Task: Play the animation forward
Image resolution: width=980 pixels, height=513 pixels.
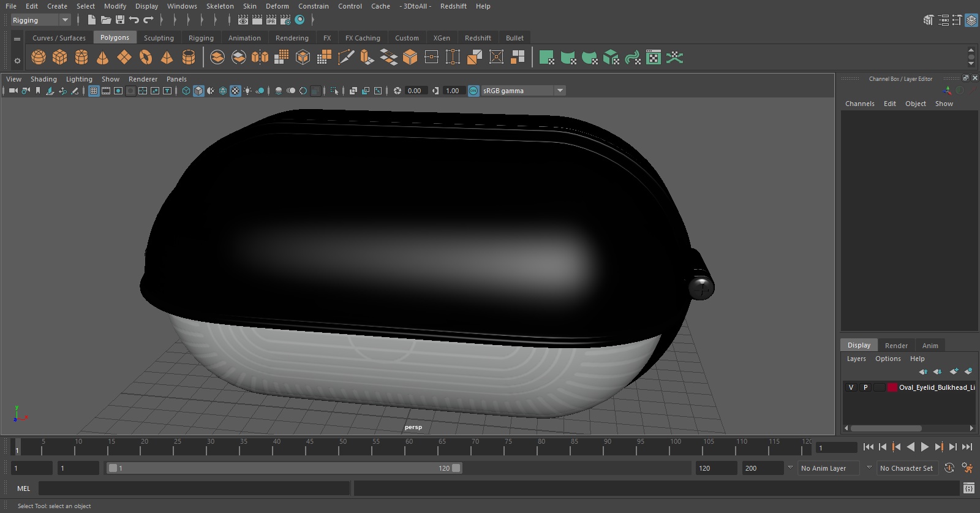Action: [x=925, y=447]
